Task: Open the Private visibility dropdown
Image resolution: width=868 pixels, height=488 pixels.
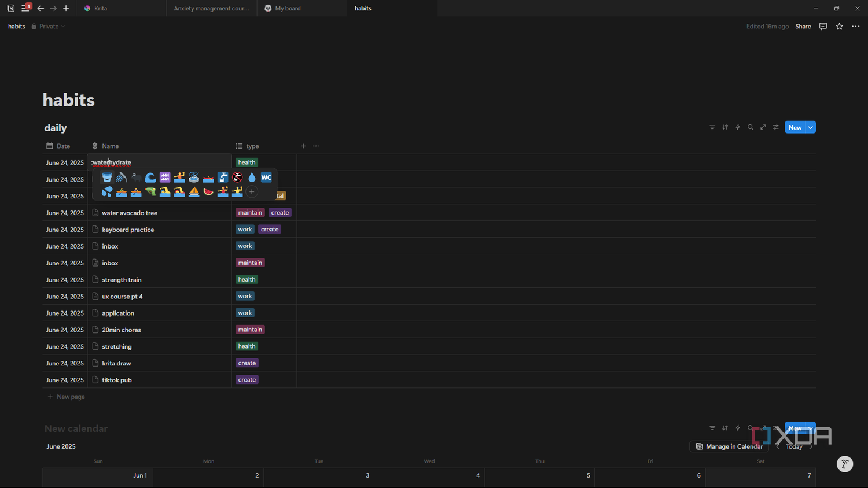Action: click(x=48, y=27)
